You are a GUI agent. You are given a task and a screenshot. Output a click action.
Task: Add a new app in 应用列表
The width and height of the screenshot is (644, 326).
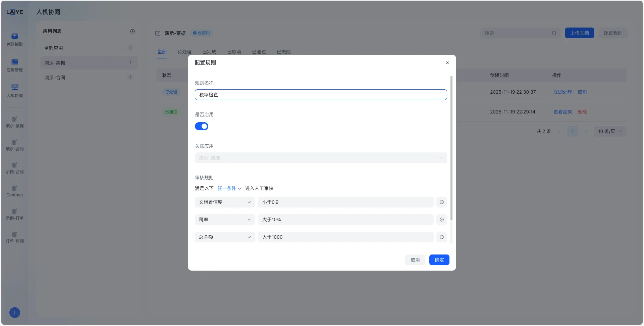click(132, 31)
